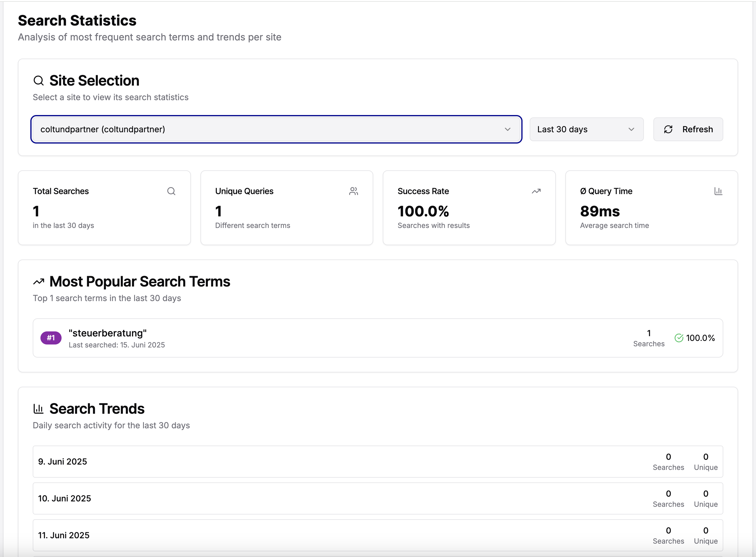Select the #1 rank badge for steuerberatung
This screenshot has width=756, height=557.
[51, 338]
